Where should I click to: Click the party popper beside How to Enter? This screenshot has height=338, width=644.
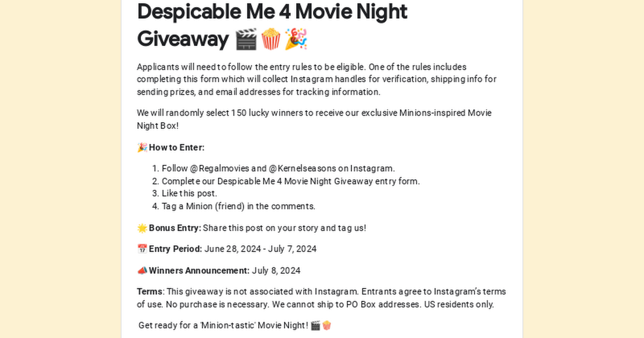point(142,148)
